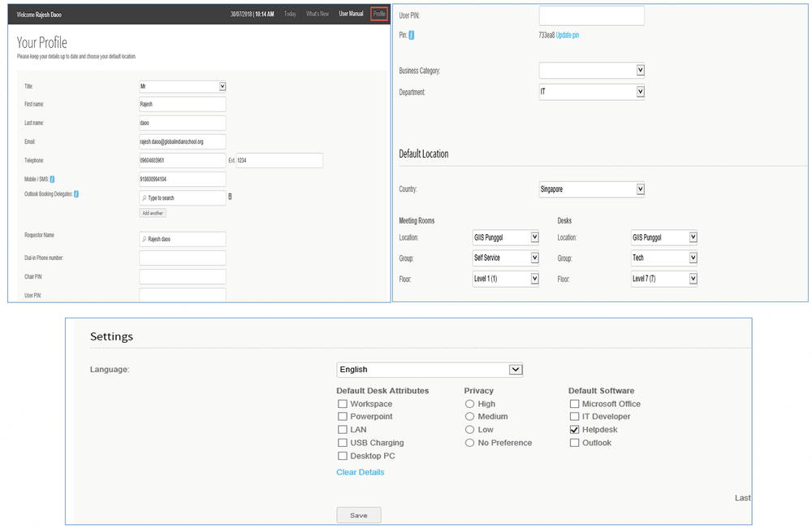Viewport: 812px width, 529px height.
Task: Click the First name field
Action: click(x=182, y=104)
